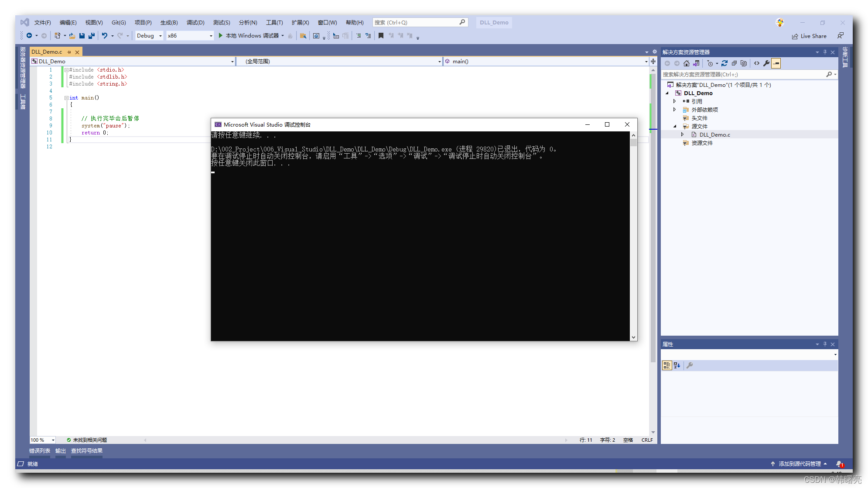Click the View Code angle-brackets icon
Screen dimensions: 868x488
757,63
